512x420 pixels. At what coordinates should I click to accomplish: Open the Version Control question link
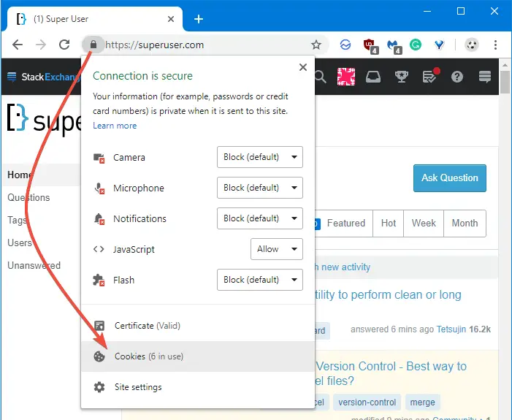391,373
